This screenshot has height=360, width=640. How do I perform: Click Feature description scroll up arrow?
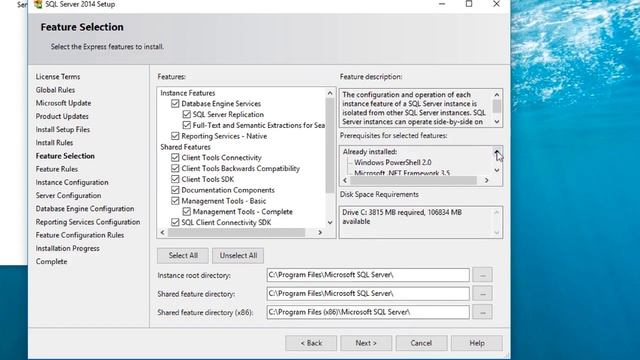pos(497,95)
